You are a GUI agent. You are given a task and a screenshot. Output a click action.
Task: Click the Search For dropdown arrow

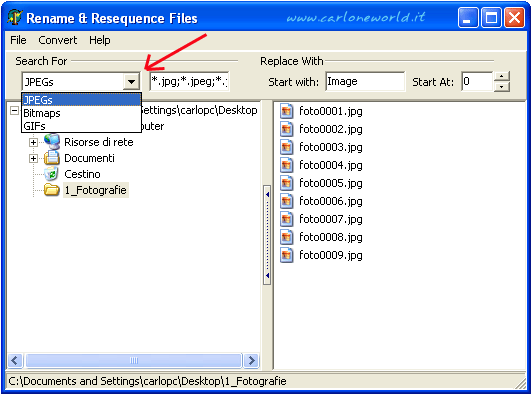coord(131,82)
